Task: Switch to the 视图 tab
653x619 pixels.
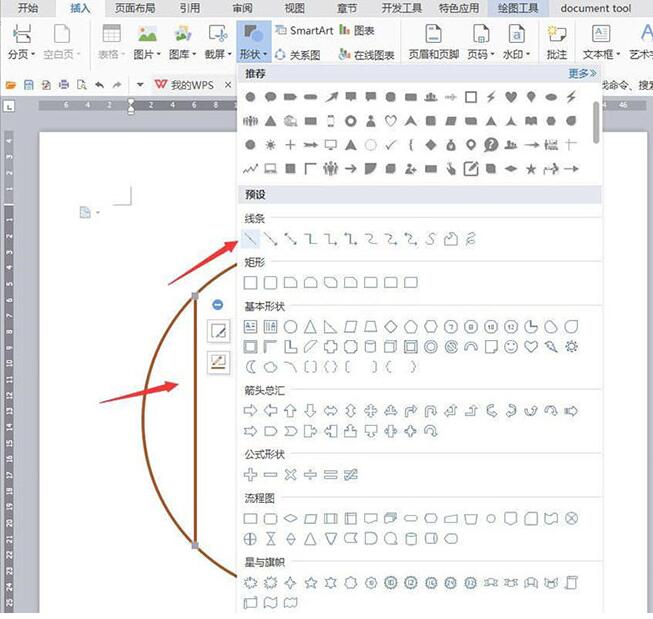Action: [294, 8]
